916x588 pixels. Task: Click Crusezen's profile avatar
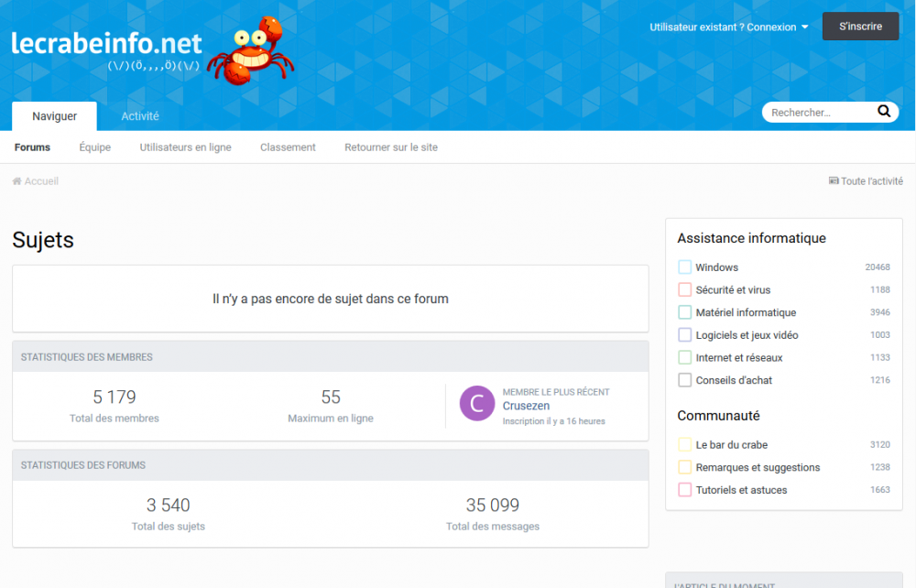[476, 404]
